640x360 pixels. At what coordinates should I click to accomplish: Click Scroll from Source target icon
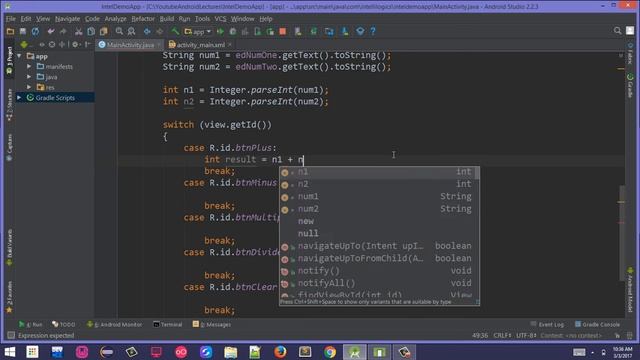click(52, 44)
